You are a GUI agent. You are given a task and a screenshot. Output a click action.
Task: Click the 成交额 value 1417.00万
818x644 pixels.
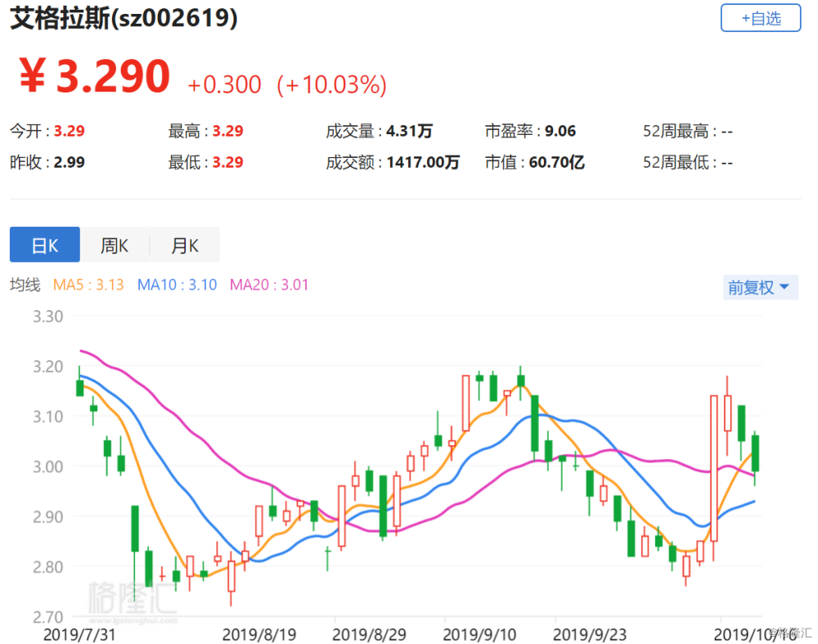coord(423,162)
